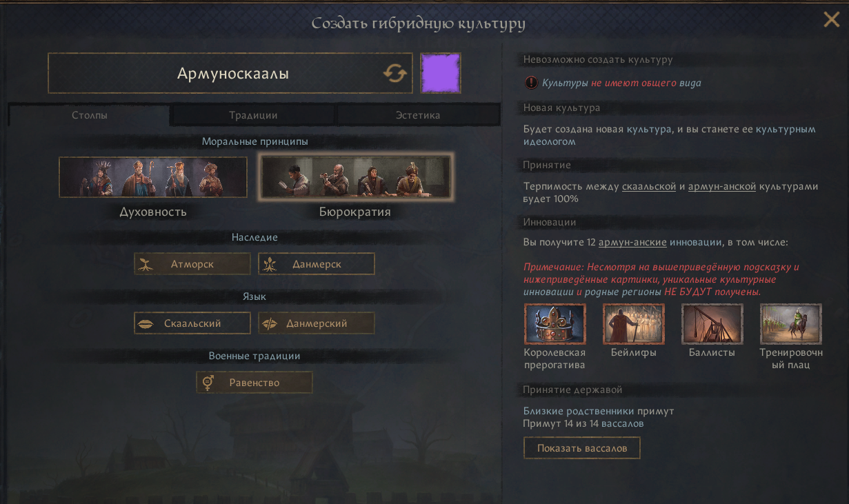Click the red error warning icon

point(530,83)
